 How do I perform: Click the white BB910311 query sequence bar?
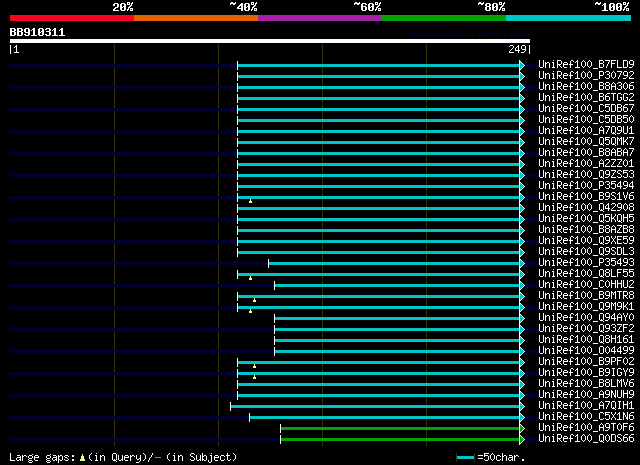click(270, 41)
